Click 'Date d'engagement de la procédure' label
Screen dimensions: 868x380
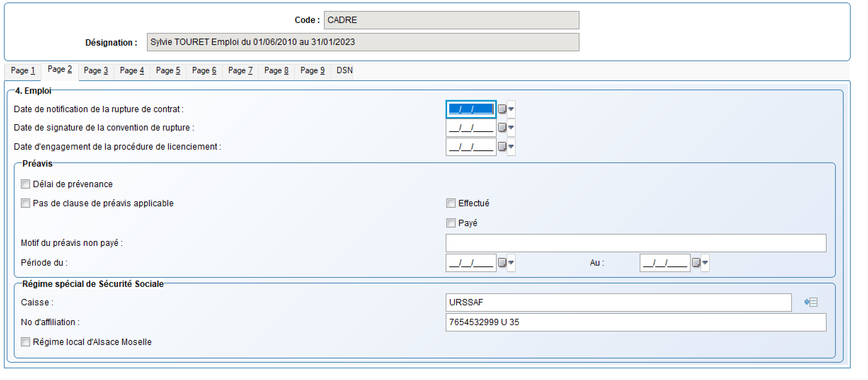(x=117, y=147)
